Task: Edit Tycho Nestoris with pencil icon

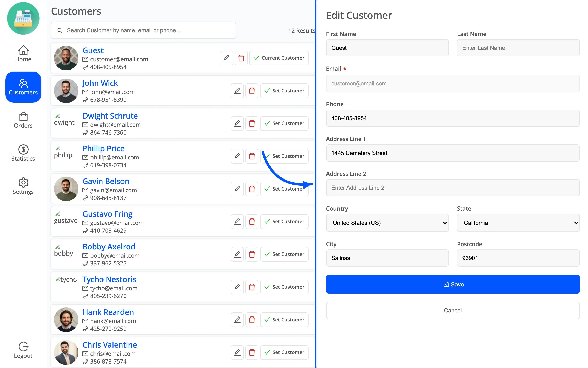Action: [237, 287]
